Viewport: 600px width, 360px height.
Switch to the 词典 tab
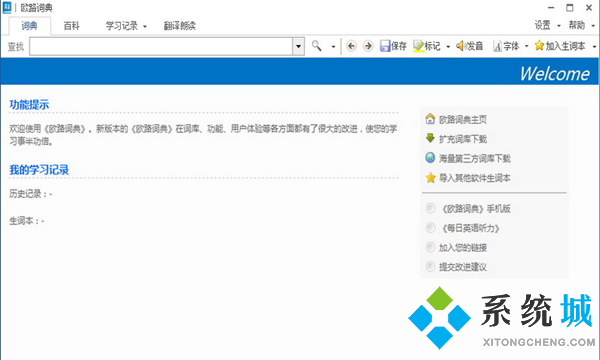coord(29,26)
